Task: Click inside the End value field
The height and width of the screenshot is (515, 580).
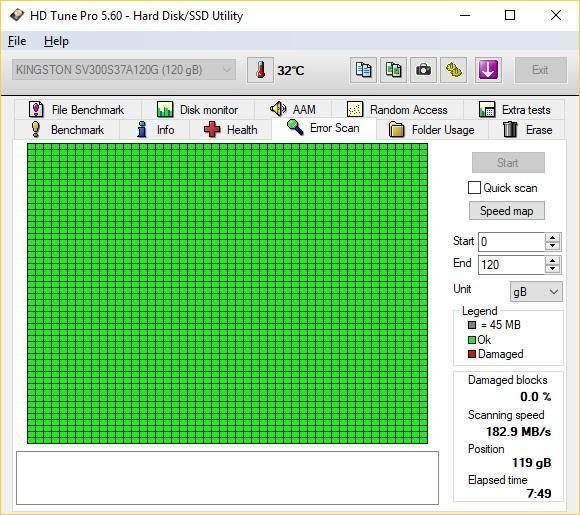Action: (511, 265)
